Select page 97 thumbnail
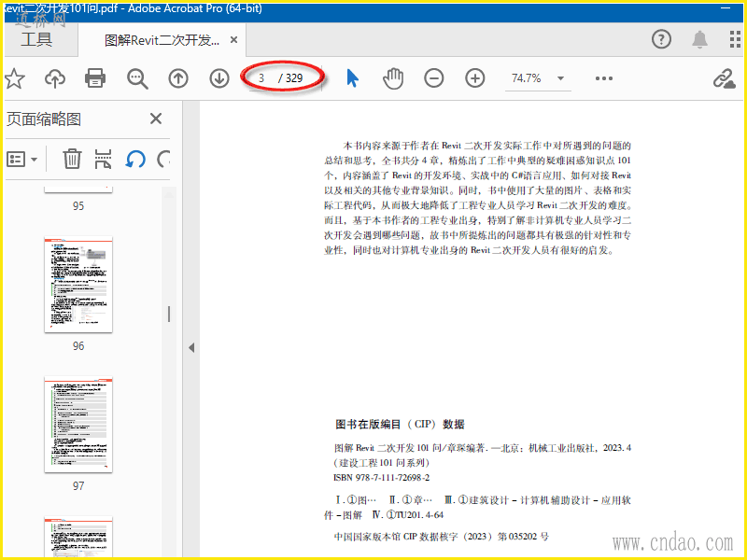 (x=78, y=425)
